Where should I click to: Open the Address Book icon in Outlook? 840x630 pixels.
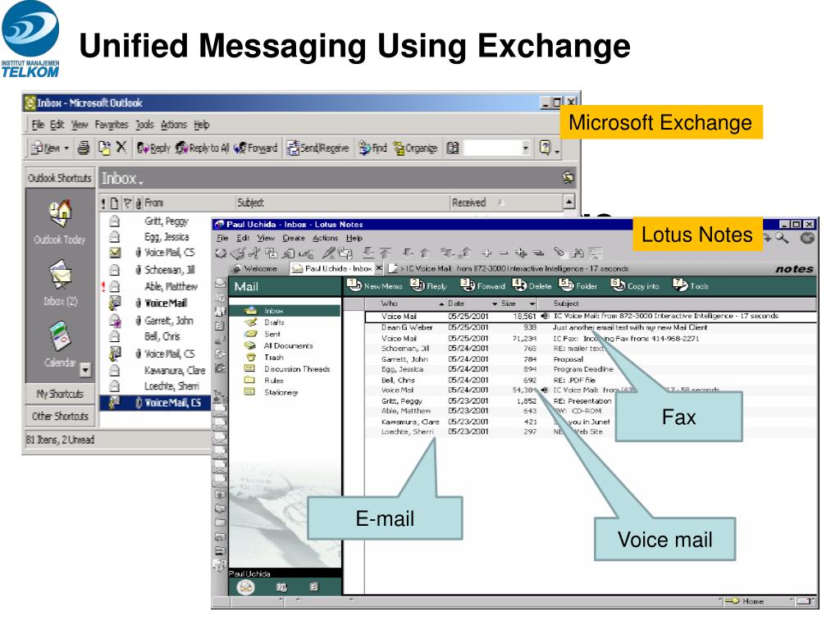[x=453, y=148]
